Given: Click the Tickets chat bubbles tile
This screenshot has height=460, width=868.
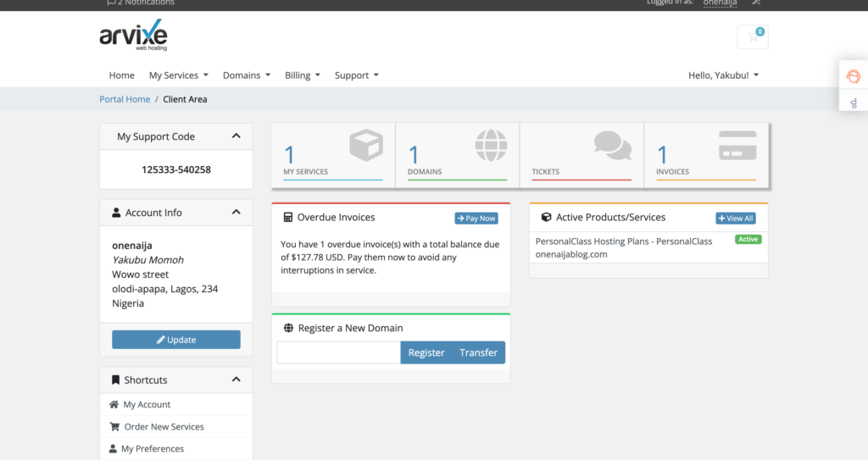Looking at the screenshot, I should point(581,156).
